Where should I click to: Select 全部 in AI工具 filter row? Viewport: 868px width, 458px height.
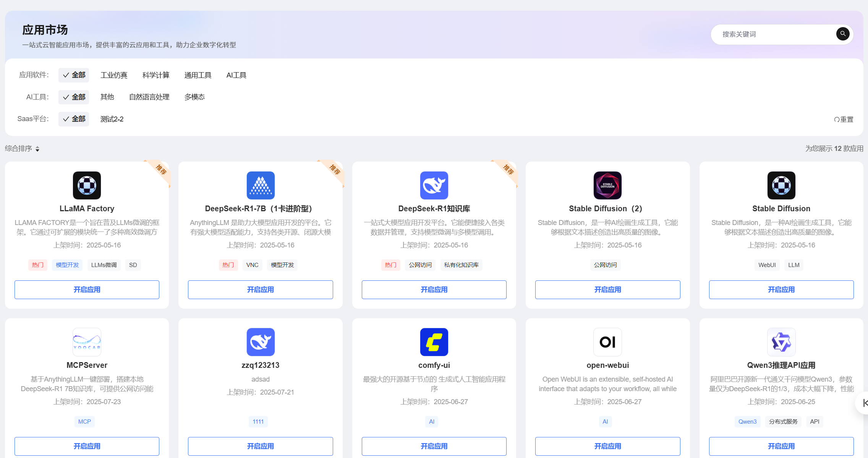coord(74,97)
